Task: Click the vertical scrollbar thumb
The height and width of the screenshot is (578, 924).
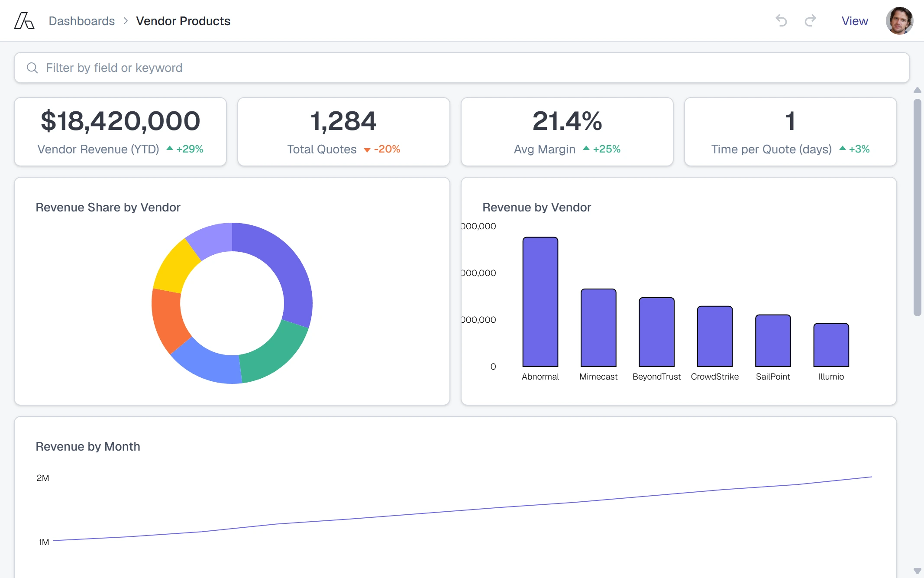Action: pos(917,208)
